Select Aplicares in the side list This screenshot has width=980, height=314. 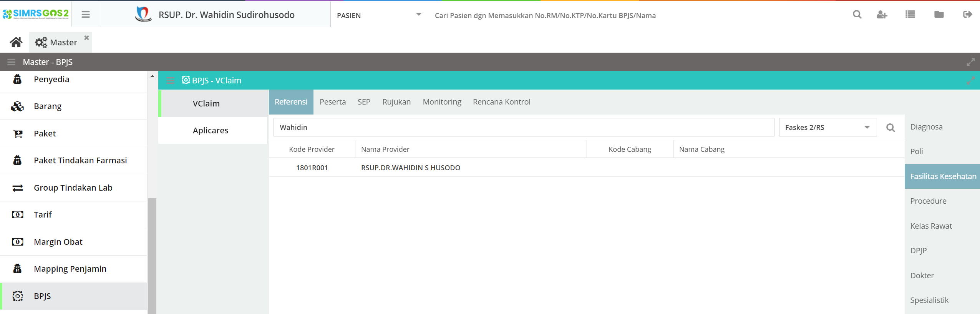point(211,130)
